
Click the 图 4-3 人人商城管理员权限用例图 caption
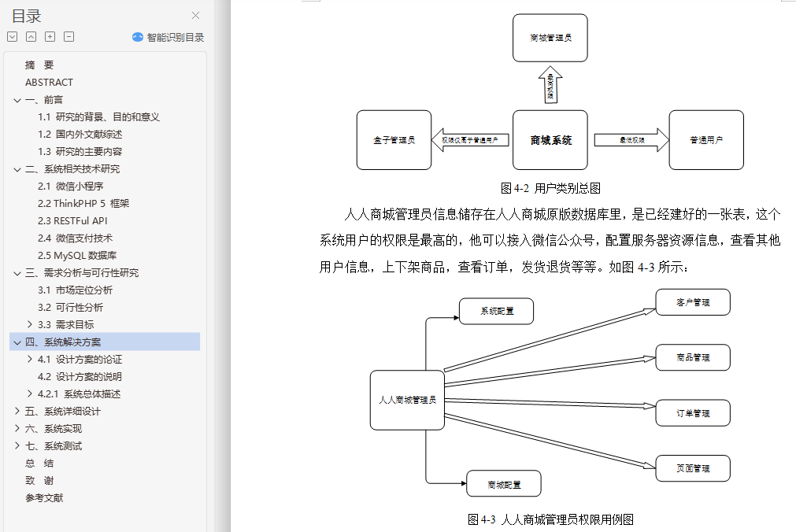click(x=550, y=519)
